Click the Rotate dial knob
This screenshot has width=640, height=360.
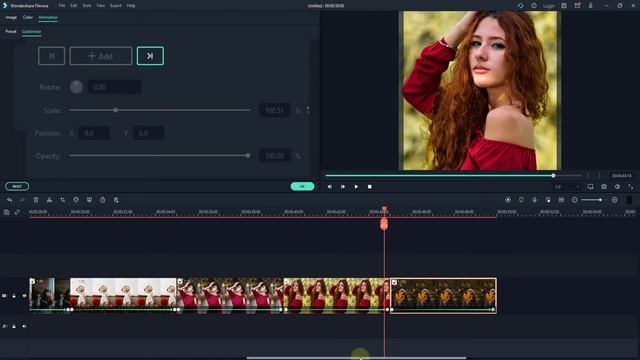pyautogui.click(x=76, y=87)
